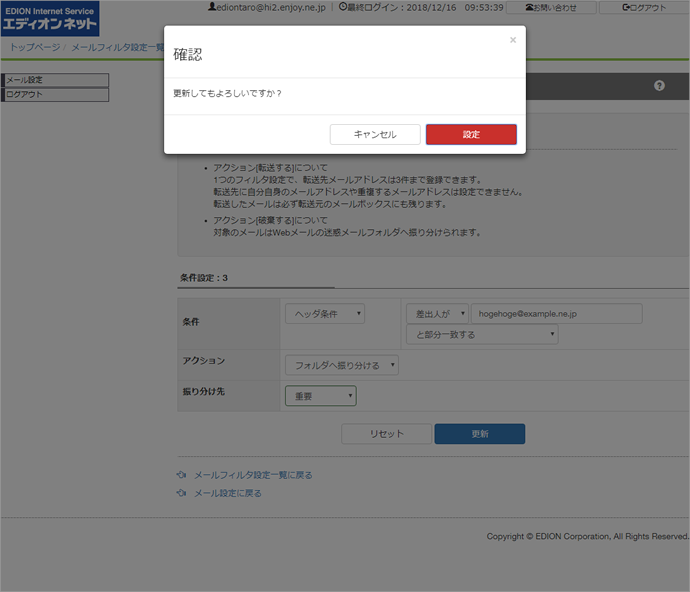Open the 重要 folder dropdown
Viewport: 690px width, 592px height.
point(321,396)
